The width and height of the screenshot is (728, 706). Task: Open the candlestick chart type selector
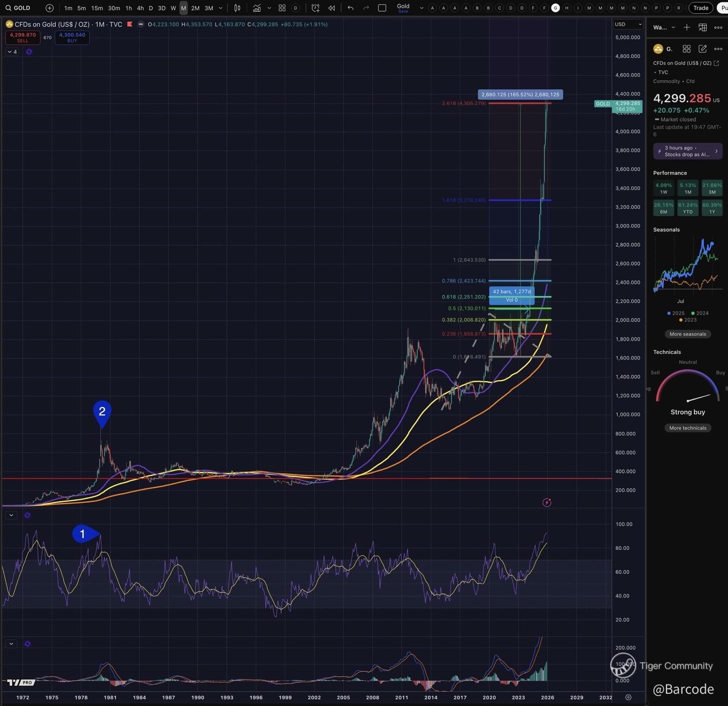click(237, 8)
